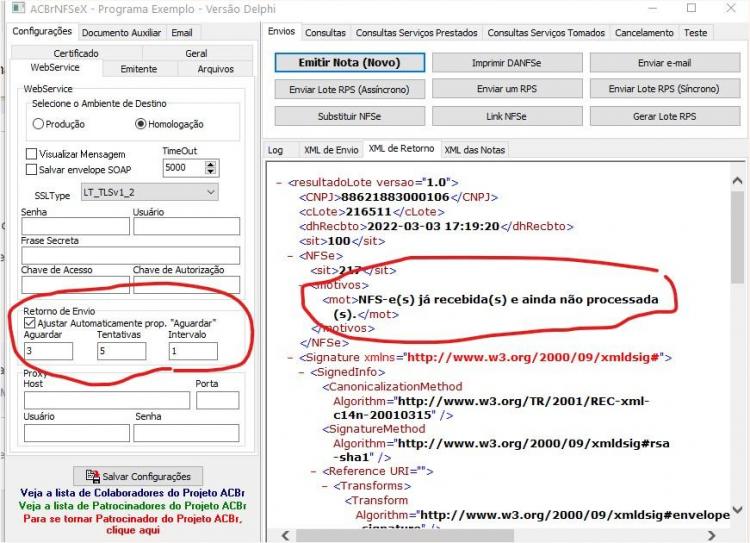Click Enviar Lote RPS (Assíncrono)
This screenshot has width=750, height=543.
[x=349, y=89]
